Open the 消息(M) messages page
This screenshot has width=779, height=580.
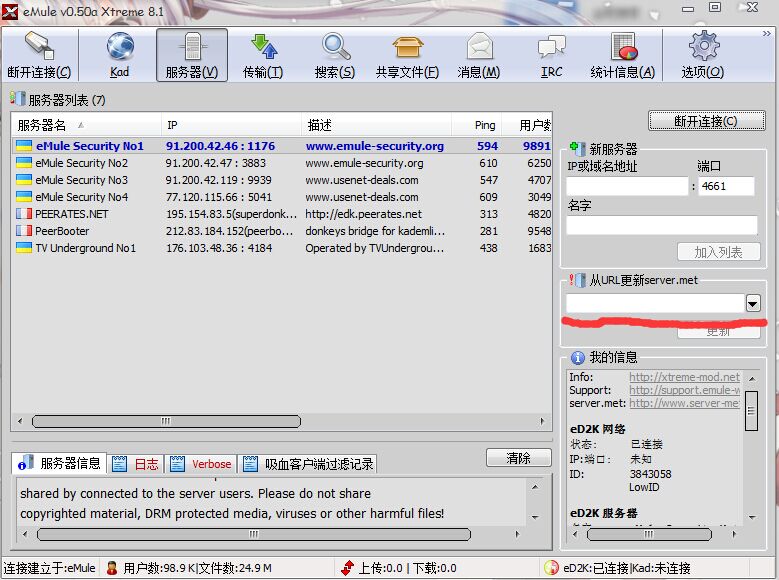coord(479,55)
